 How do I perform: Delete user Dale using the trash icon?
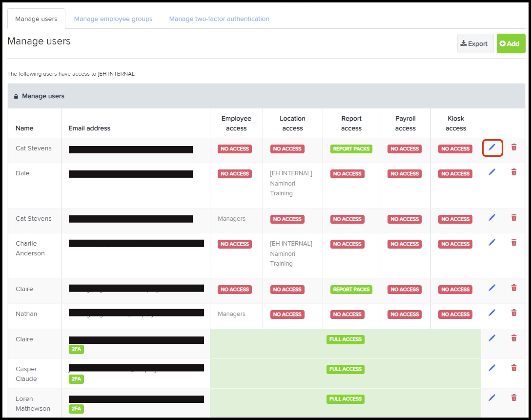514,172
